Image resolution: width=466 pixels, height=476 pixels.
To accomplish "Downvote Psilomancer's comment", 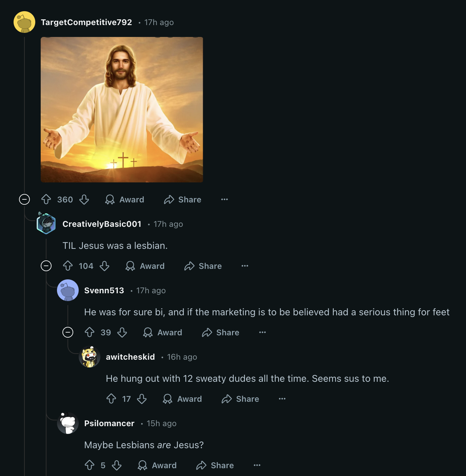I will [117, 465].
